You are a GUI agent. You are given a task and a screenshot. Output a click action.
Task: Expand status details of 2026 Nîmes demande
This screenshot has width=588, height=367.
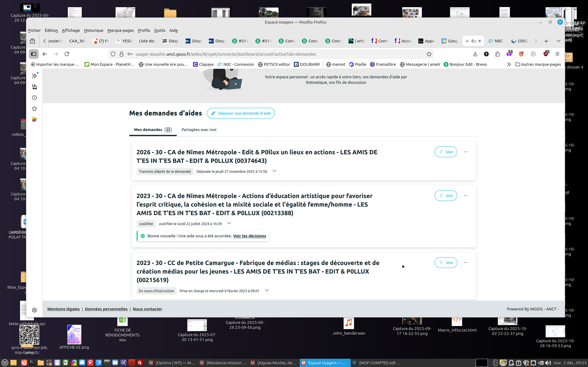tap(274, 171)
